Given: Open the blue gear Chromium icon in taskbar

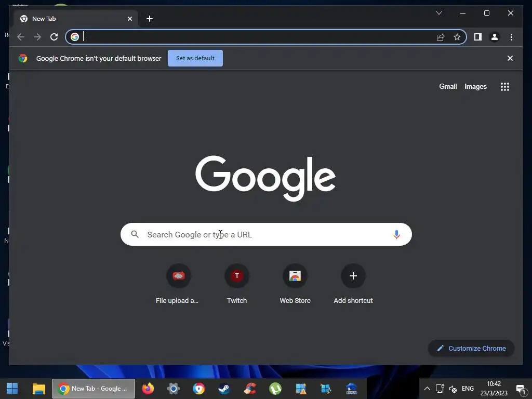Looking at the screenshot, I should click(173, 389).
